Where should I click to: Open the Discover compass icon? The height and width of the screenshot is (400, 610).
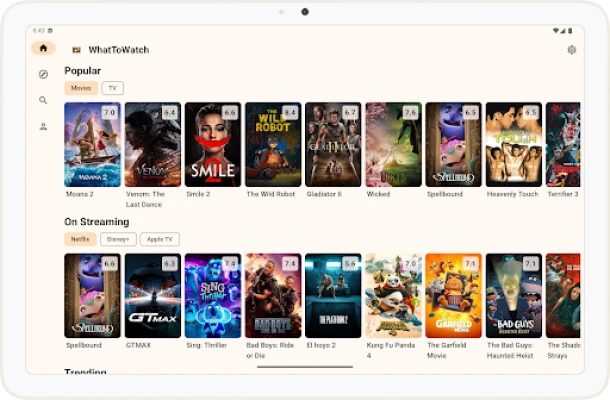point(43,74)
